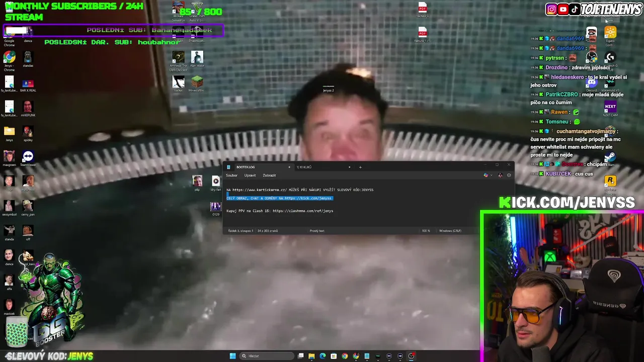Open Google Chrome from the taskbar

coord(345,356)
